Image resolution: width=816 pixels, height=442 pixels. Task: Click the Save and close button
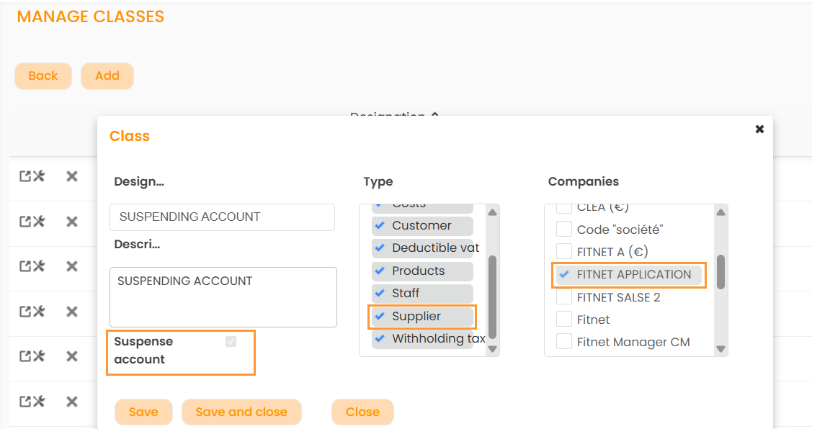(x=241, y=412)
